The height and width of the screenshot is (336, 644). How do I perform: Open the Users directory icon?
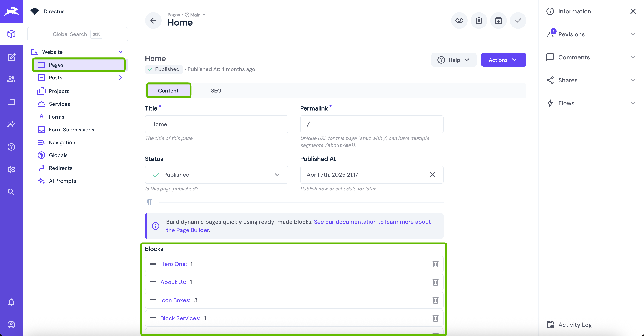coord(11,79)
